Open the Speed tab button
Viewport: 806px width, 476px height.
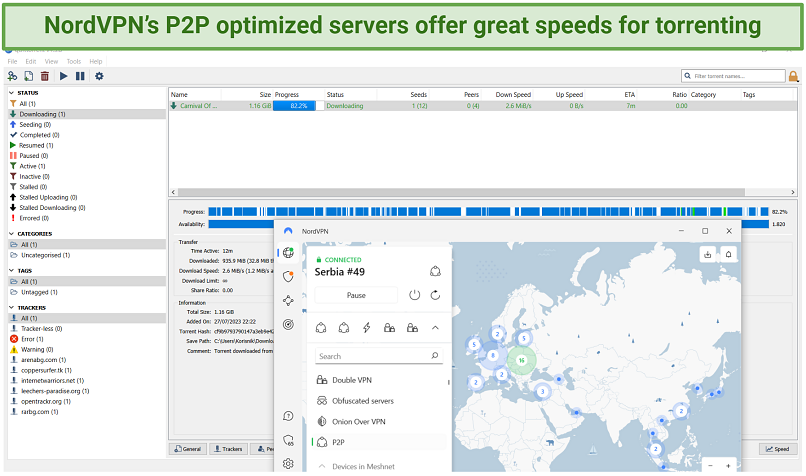coord(778,449)
